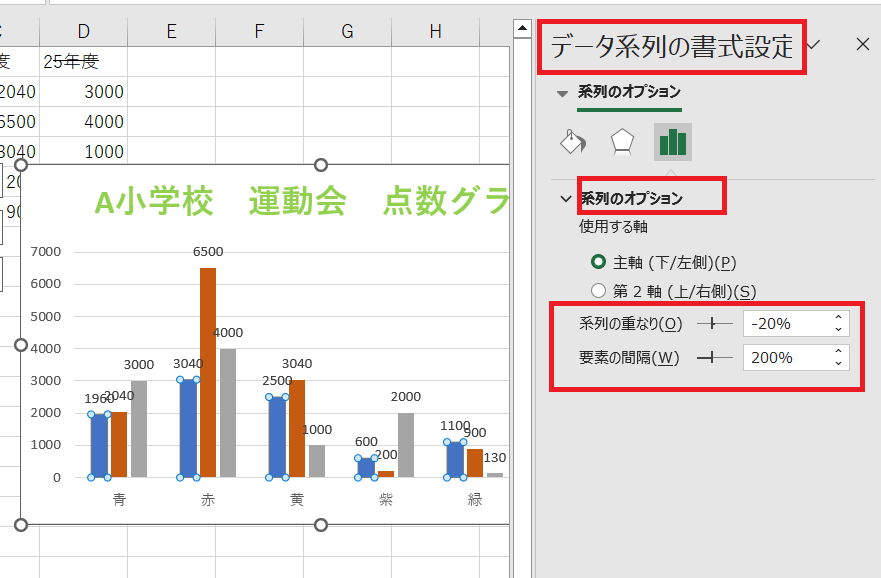
Task: Click cell D with value 3000
Action: 84,92
